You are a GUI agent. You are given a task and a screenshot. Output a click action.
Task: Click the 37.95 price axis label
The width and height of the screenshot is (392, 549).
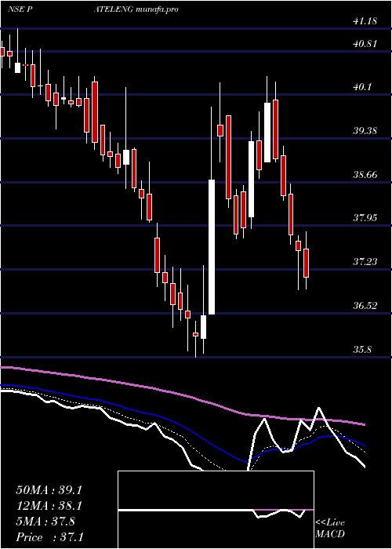[x=365, y=218]
